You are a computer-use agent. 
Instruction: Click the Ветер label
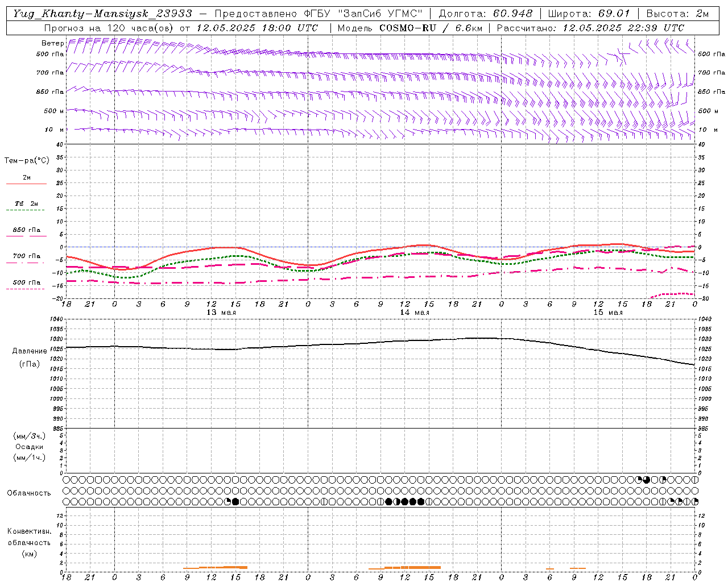53,43
